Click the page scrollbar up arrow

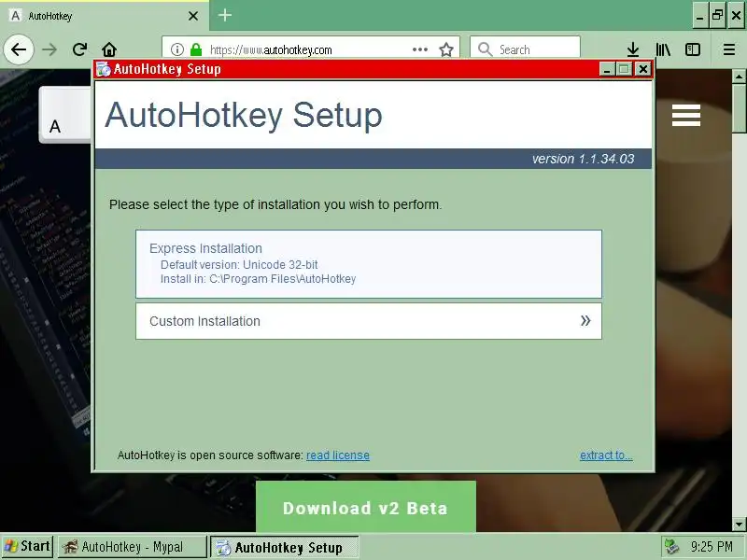pos(739,77)
